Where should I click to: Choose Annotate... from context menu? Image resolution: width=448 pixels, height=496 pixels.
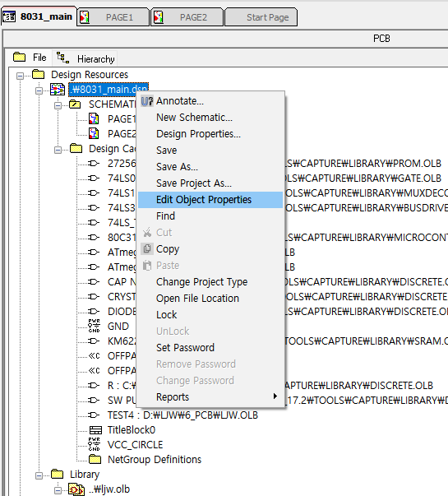tap(210, 101)
